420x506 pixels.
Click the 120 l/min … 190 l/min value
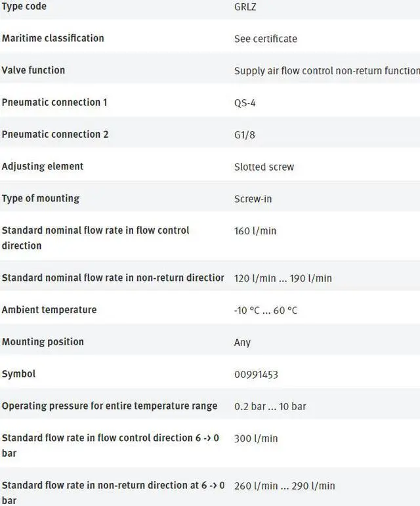coord(283,278)
